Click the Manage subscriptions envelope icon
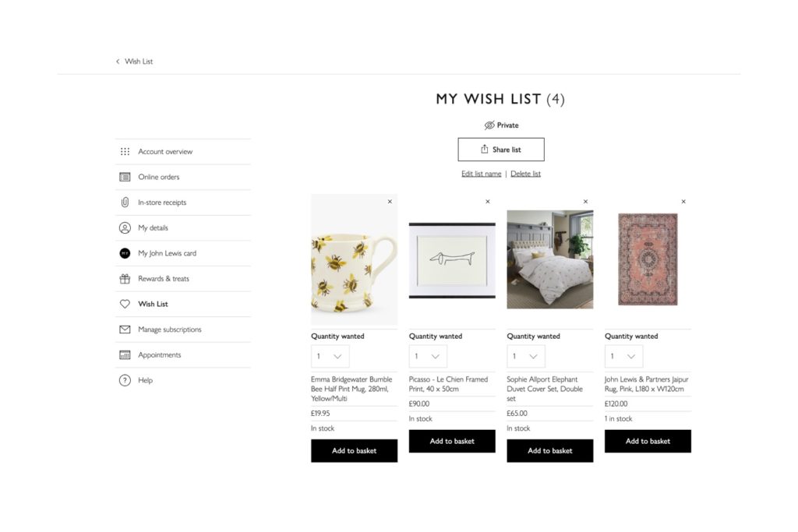This screenshot has height=532, width=798. pos(125,329)
